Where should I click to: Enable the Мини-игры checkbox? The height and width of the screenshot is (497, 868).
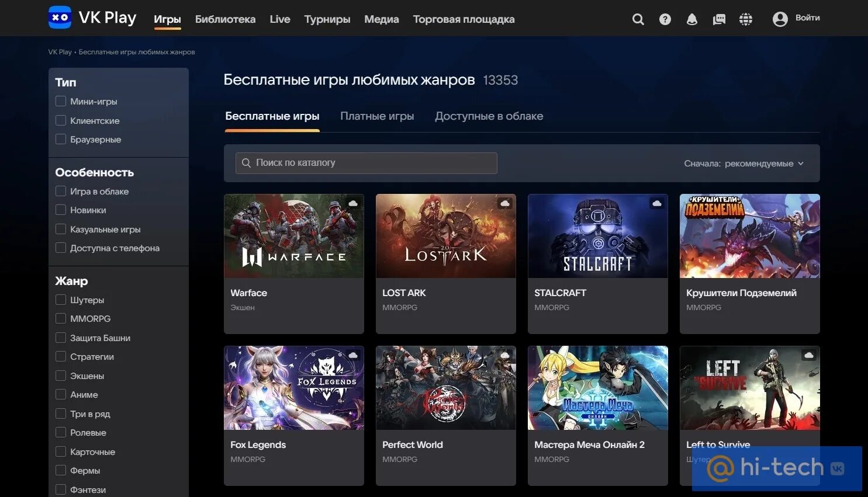coord(61,101)
